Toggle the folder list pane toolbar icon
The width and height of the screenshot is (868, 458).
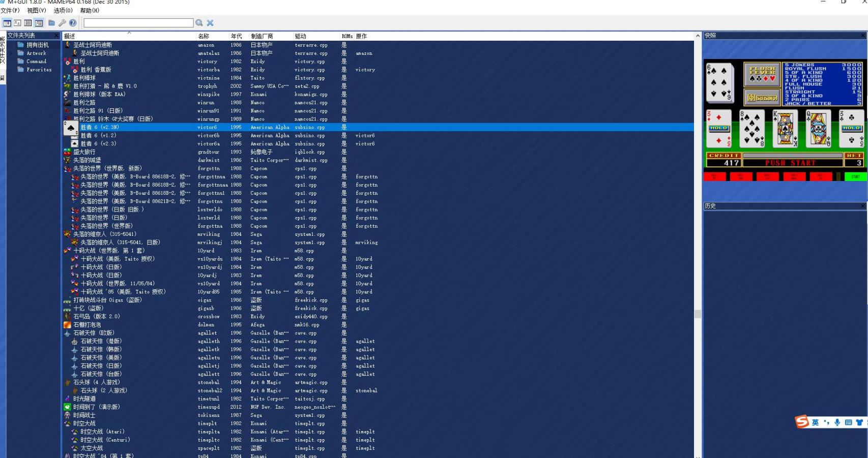(x=7, y=23)
